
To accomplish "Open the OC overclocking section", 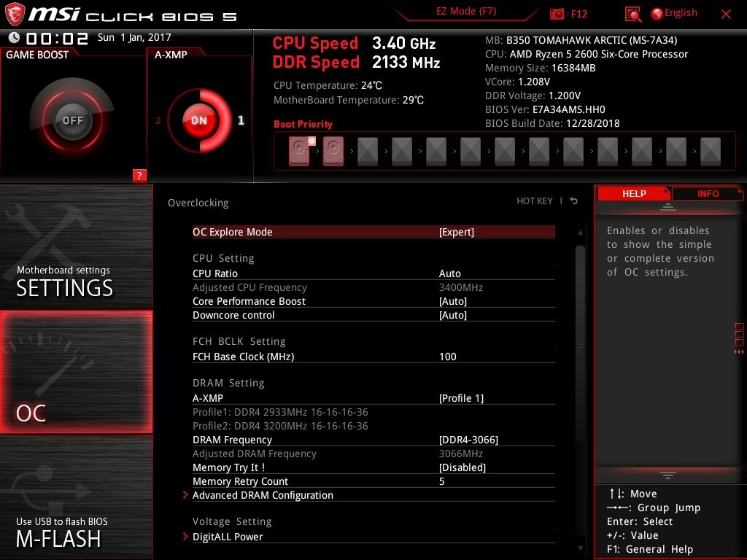I will 76,373.
